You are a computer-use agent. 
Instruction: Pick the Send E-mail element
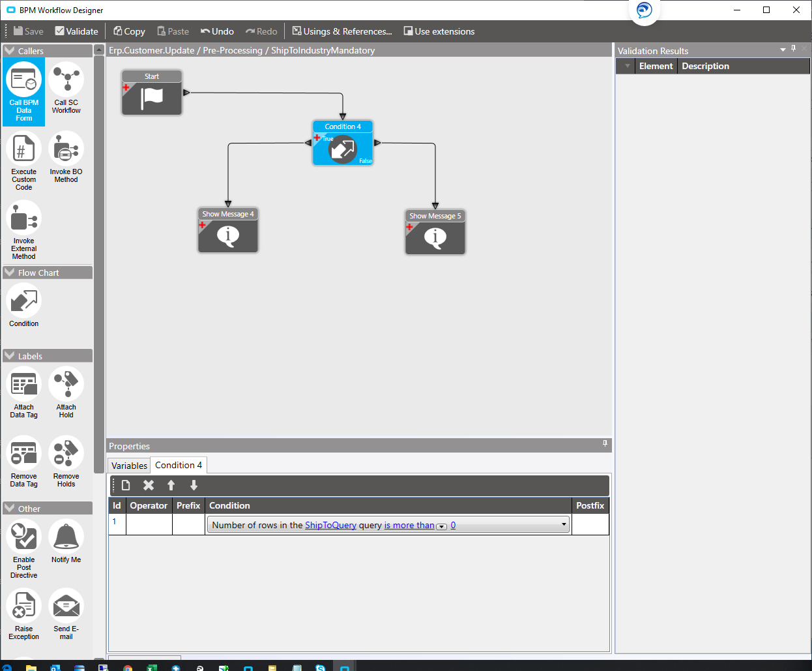pos(66,614)
